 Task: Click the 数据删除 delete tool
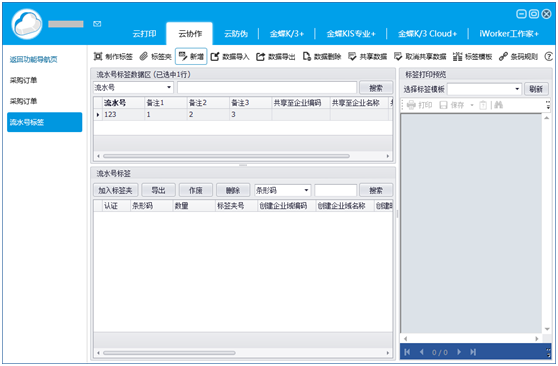(x=322, y=56)
